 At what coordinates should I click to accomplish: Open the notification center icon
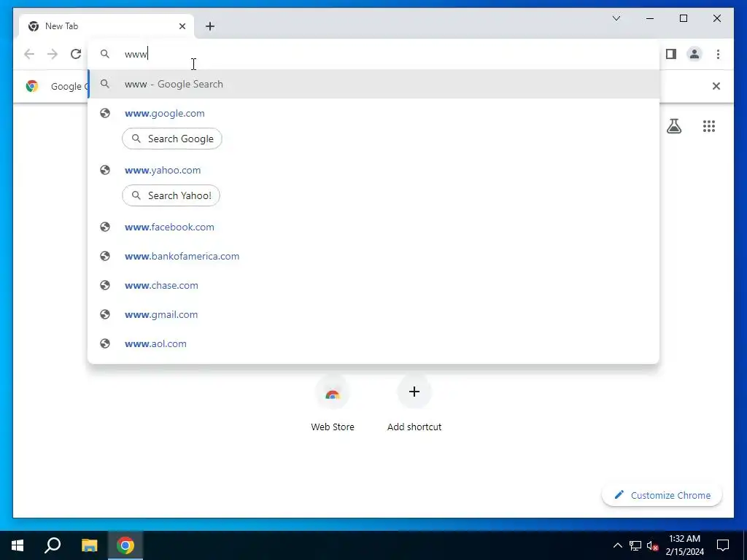point(723,545)
